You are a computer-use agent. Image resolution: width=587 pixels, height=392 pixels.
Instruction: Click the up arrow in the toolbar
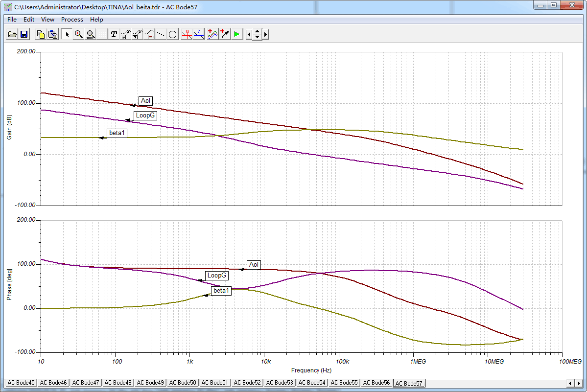click(x=257, y=32)
